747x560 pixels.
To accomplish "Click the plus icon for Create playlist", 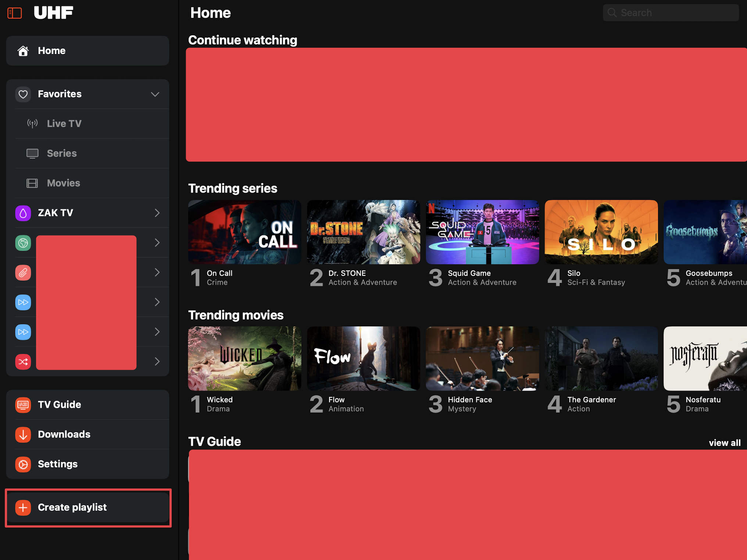I will coord(23,507).
